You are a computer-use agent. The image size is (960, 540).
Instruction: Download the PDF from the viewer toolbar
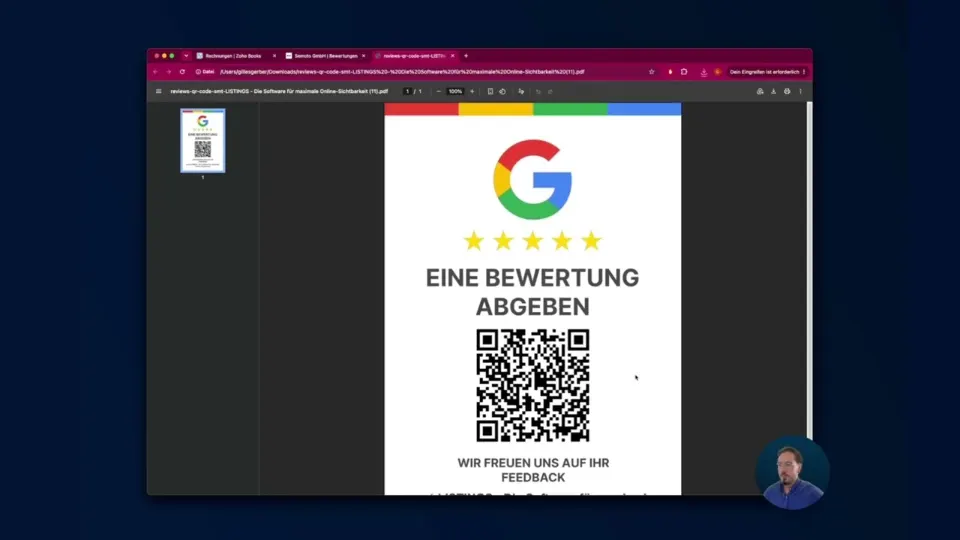point(773,91)
